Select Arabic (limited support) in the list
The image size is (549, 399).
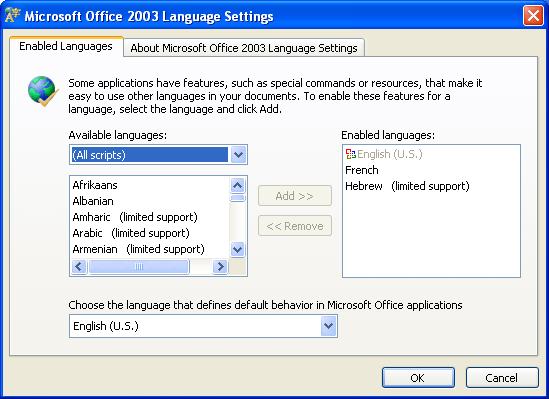pos(150,233)
